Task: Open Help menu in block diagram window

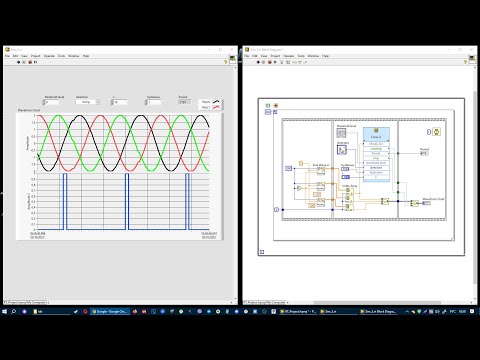Action: (326, 56)
